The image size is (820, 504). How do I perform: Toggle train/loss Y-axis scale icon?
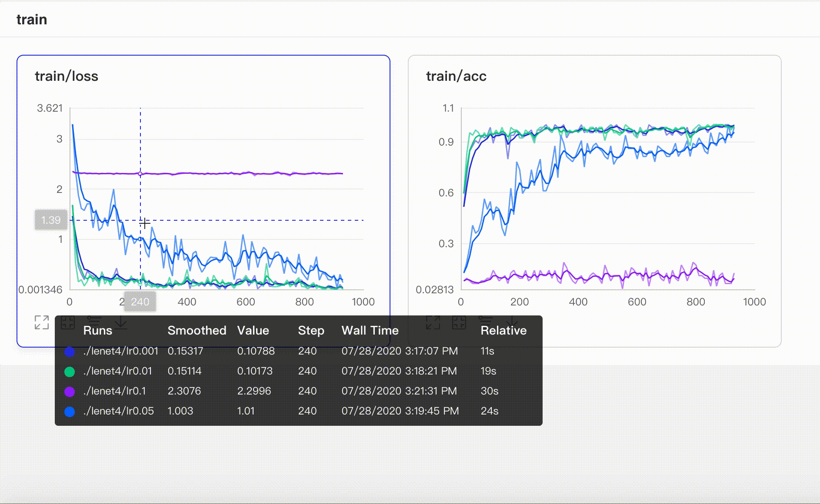(94, 321)
